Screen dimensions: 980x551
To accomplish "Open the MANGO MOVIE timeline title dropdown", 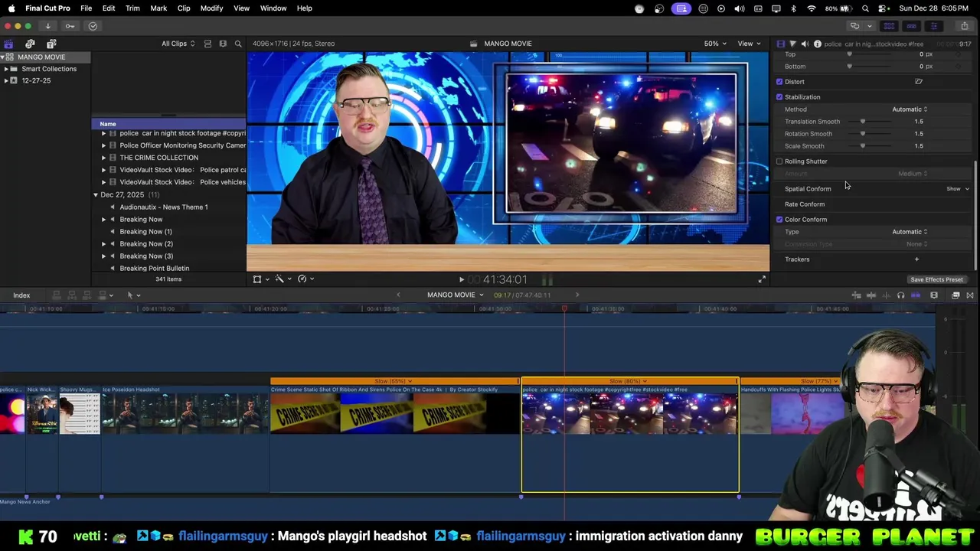I will (x=456, y=295).
